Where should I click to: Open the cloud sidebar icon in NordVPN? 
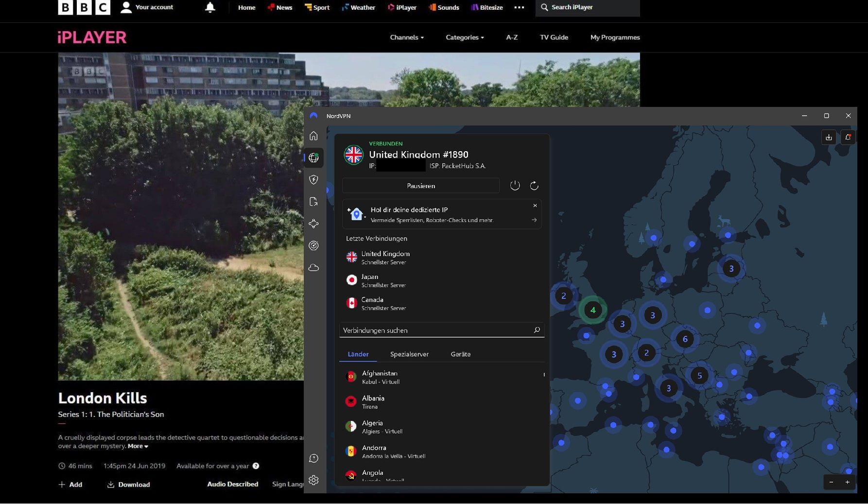point(313,268)
